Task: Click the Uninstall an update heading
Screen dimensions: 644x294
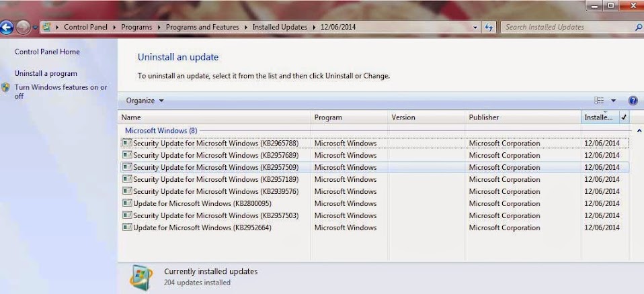Action: (178, 57)
